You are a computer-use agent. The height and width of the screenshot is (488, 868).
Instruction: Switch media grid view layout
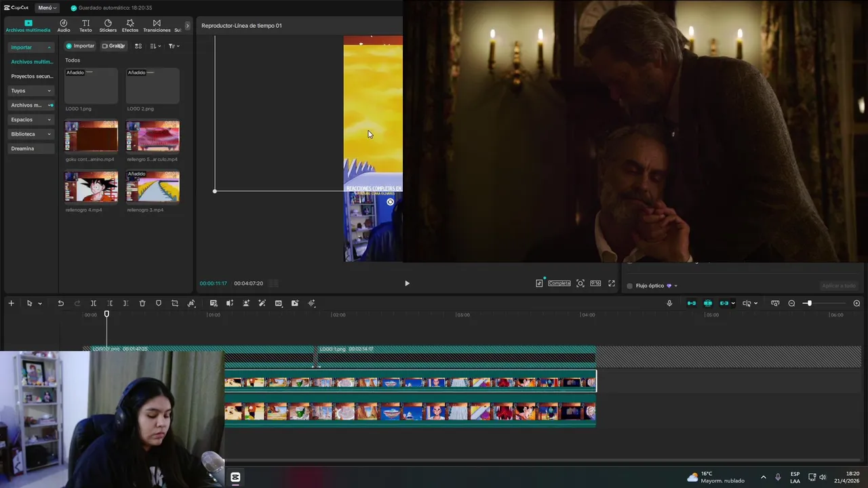coord(138,46)
